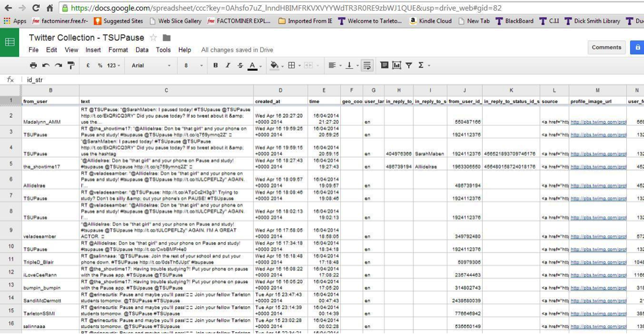Open the font size 8 dropdown
644x334 pixels.
[x=194, y=65]
